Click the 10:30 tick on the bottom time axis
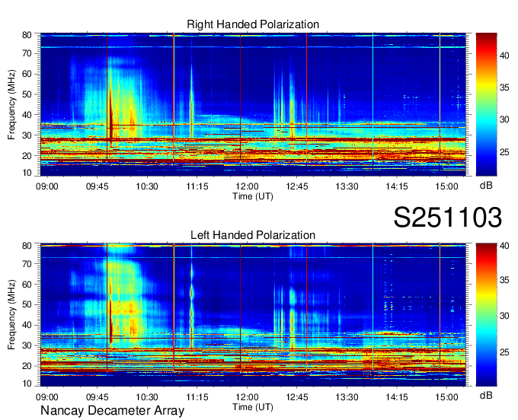The image size is (518, 420). click(x=147, y=396)
